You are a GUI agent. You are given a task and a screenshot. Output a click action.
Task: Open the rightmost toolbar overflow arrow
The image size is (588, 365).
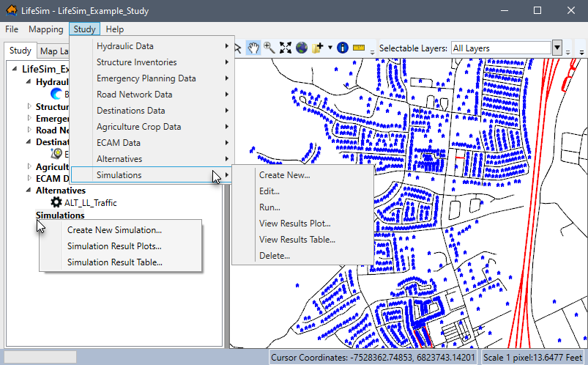click(x=581, y=53)
